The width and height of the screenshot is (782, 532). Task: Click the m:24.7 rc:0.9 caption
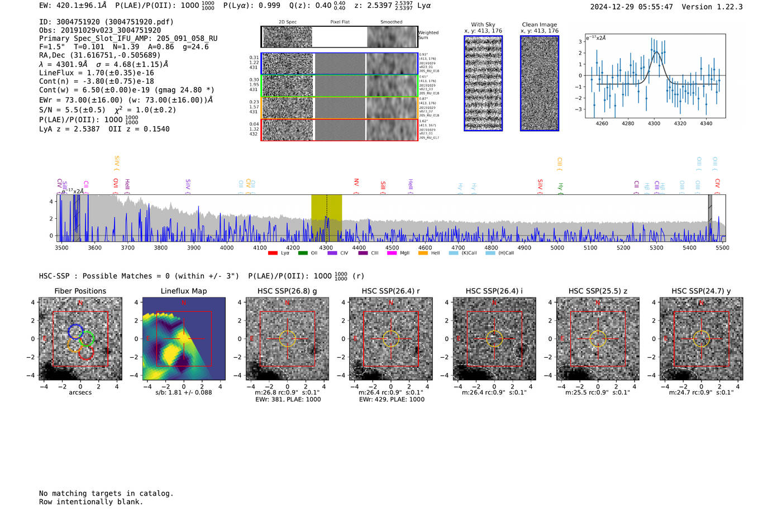(702, 392)
